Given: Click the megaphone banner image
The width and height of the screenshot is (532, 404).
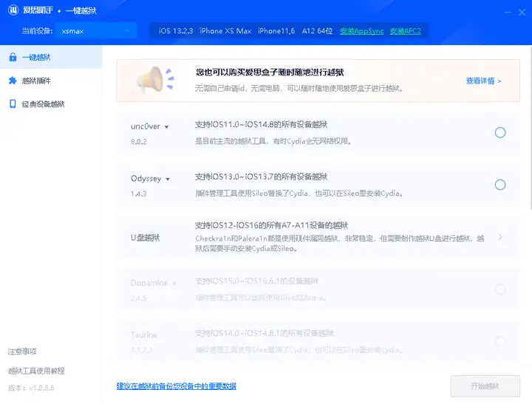Looking at the screenshot, I should coord(155,80).
